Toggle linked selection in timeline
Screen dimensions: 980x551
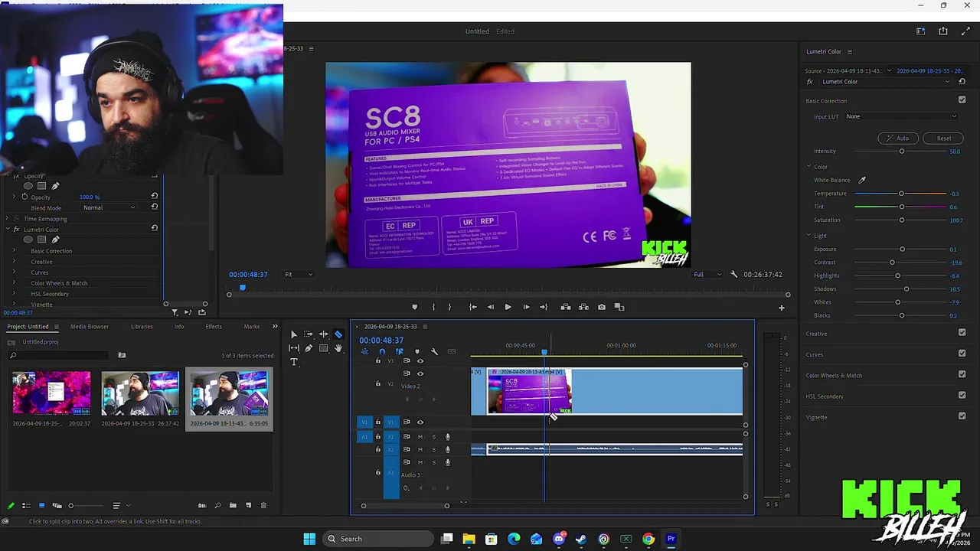[x=399, y=352]
